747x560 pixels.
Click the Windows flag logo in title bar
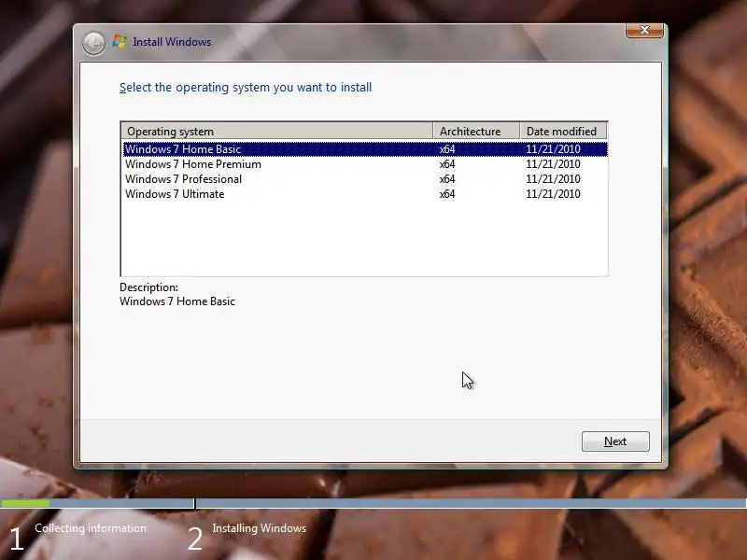[120, 42]
